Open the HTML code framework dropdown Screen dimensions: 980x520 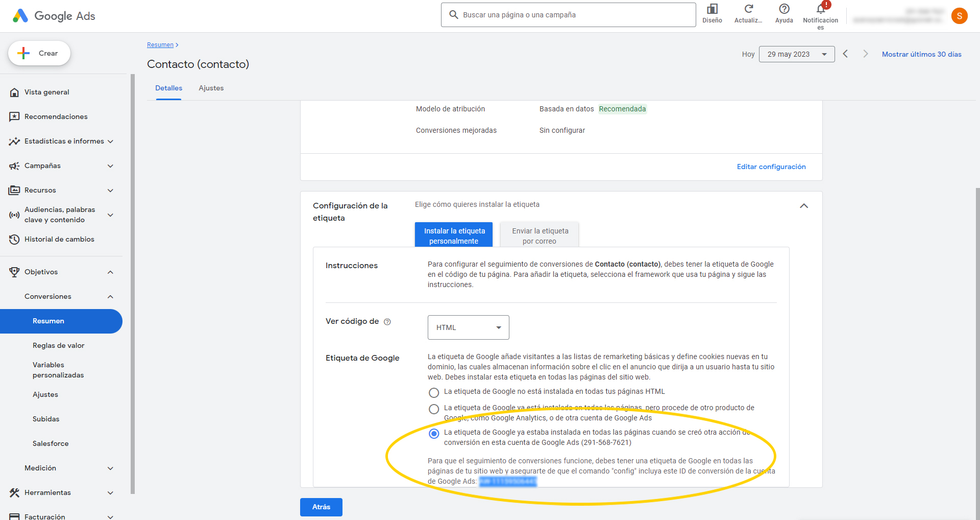469,327
